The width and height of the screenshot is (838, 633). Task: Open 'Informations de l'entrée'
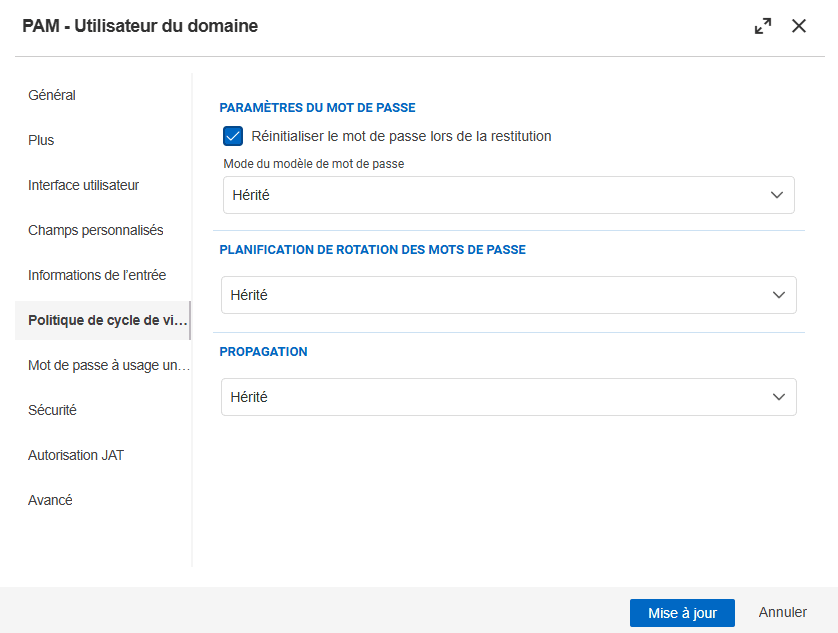click(97, 275)
